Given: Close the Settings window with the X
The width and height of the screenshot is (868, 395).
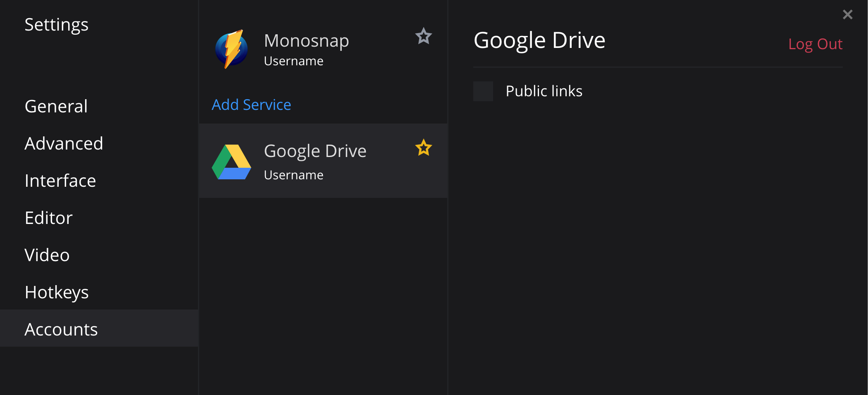Looking at the screenshot, I should [847, 15].
